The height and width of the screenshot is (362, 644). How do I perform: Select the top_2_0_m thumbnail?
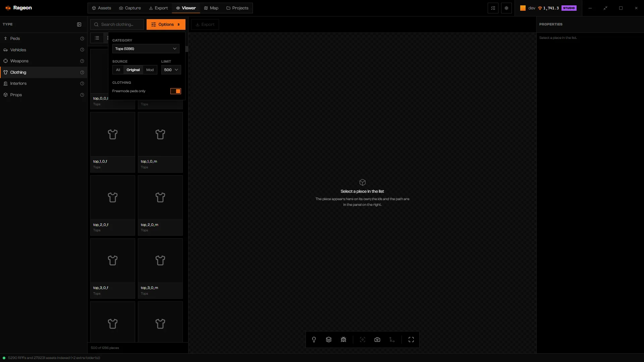(160, 197)
